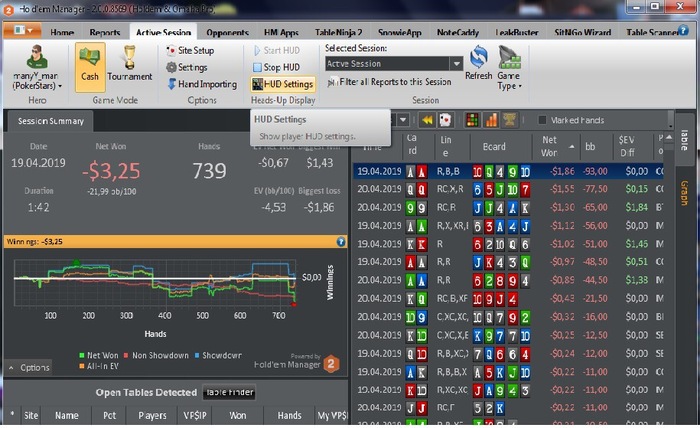
Task: Switch to the vertical Table tab
Action: [683, 140]
